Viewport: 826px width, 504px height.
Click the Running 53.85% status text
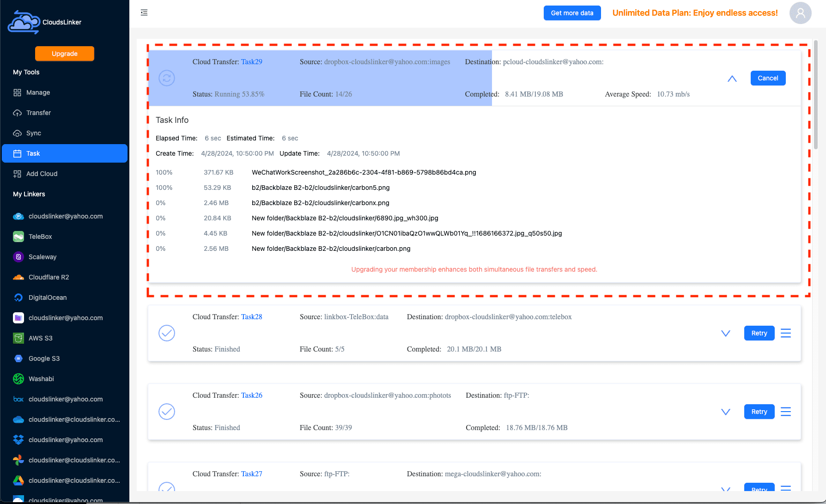(239, 94)
